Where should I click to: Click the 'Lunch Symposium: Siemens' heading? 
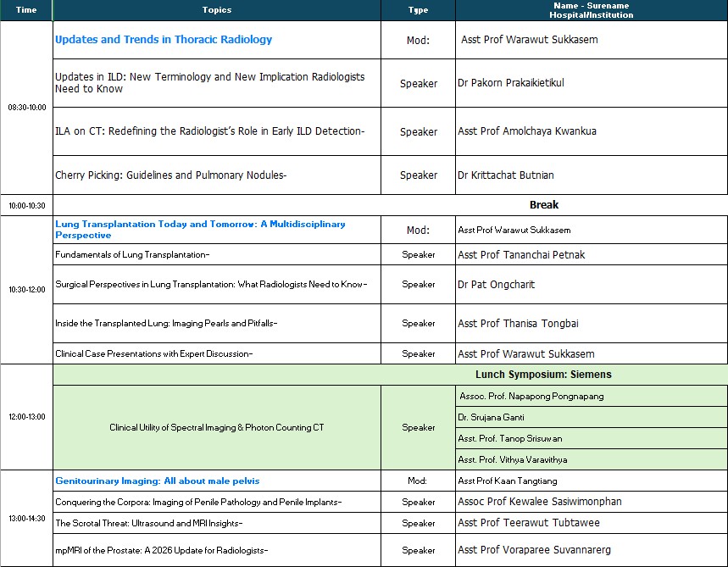tap(543, 375)
